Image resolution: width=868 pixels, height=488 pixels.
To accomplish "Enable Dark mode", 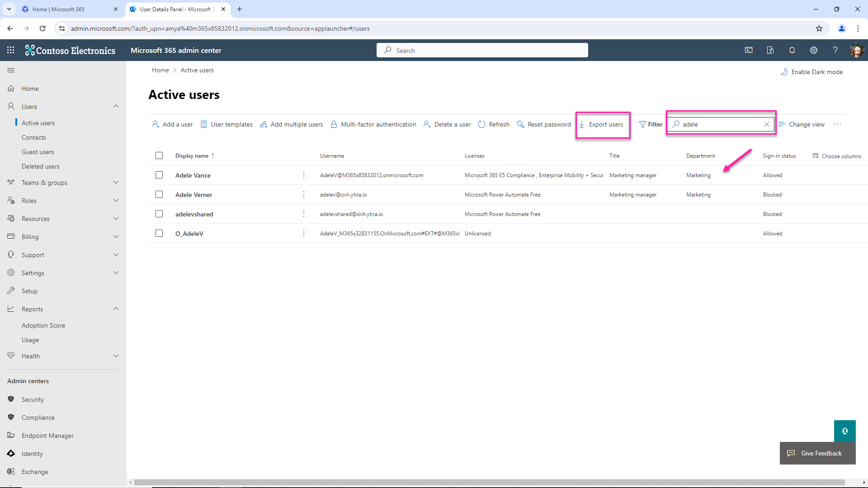I will (x=811, y=72).
